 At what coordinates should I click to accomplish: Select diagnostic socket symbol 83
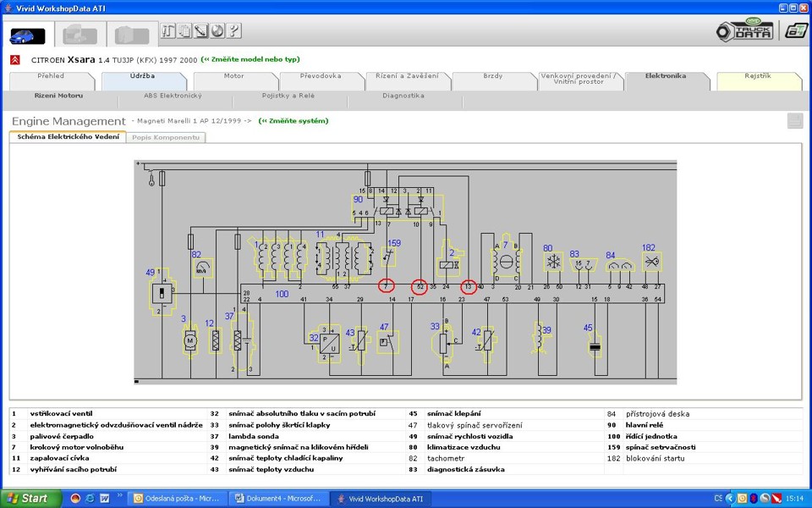tap(584, 265)
